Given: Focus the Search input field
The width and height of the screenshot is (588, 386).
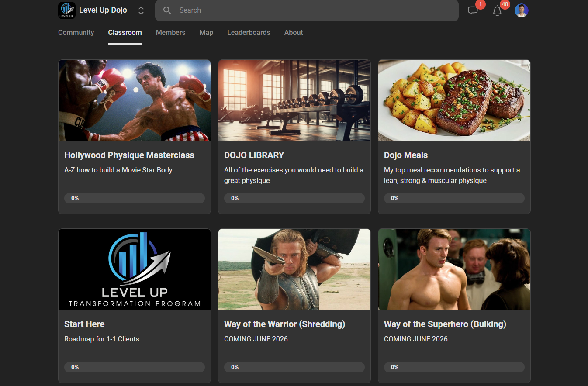Looking at the screenshot, I should [x=307, y=10].
